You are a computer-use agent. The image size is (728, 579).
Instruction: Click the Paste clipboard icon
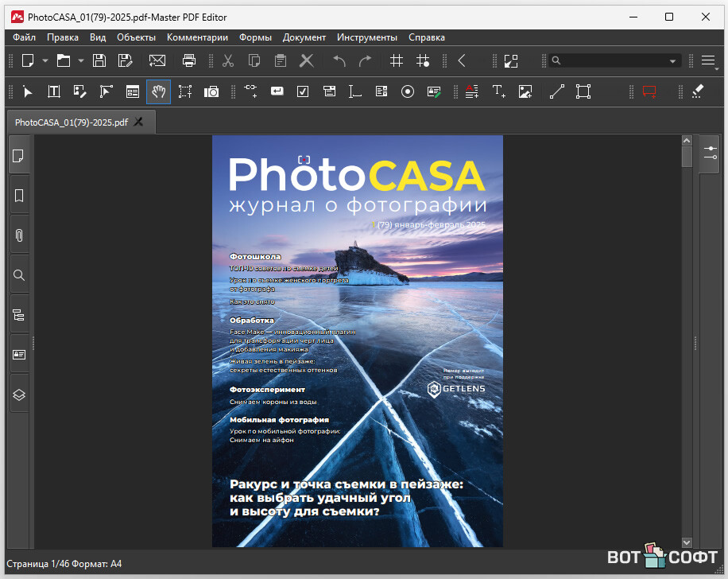(280, 60)
